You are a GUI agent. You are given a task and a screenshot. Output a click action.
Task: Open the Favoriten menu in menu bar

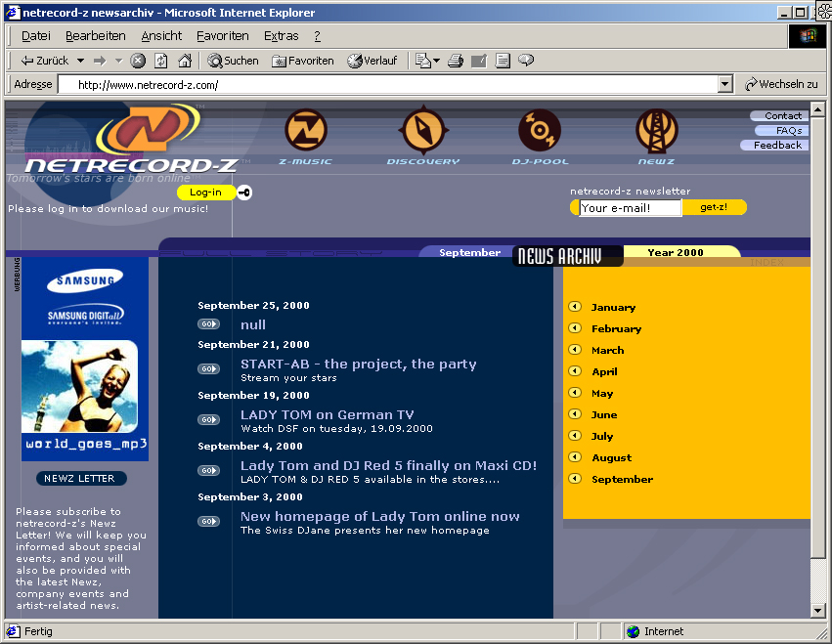[x=222, y=35]
